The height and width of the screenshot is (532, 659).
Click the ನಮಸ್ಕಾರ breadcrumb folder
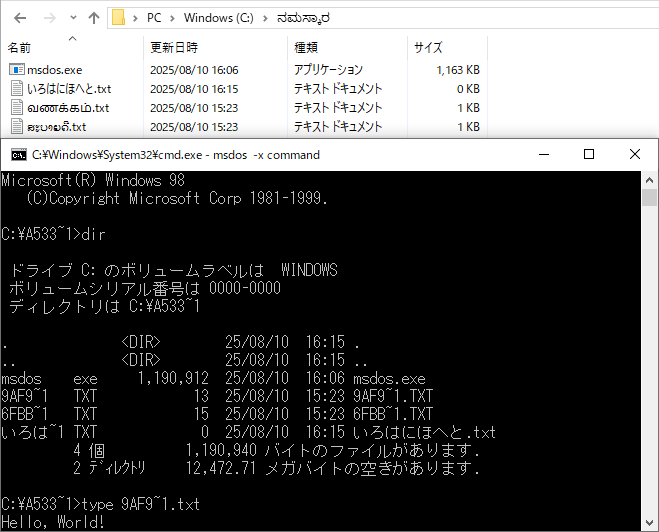pos(303,18)
